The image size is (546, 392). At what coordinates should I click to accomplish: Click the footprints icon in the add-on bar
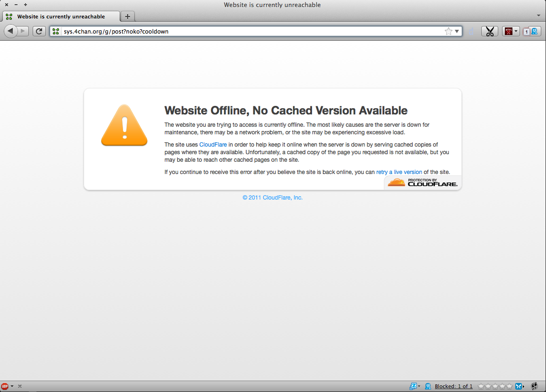(535, 386)
